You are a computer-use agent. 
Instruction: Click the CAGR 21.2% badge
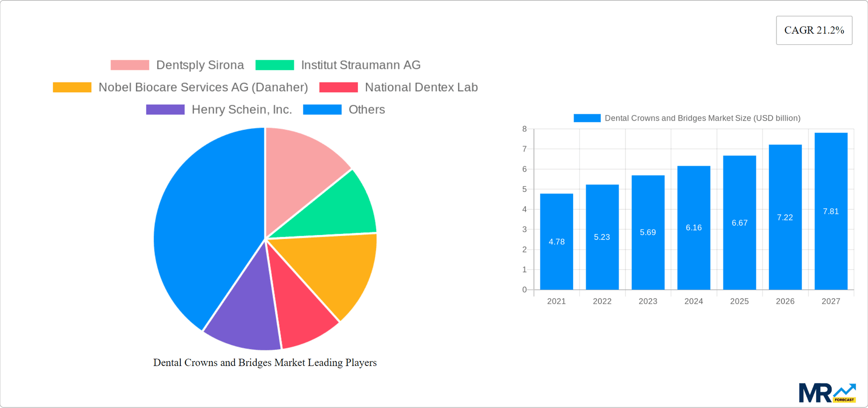coord(814,30)
